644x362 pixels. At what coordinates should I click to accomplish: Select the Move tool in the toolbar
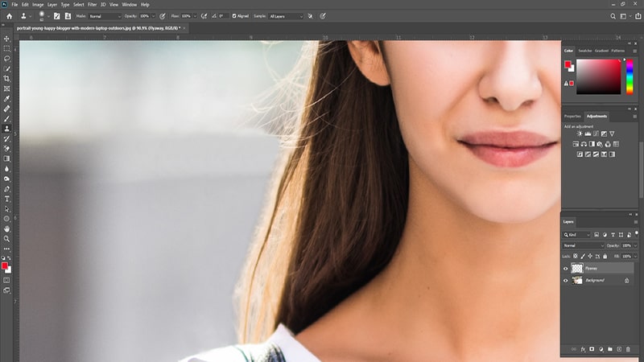point(7,39)
